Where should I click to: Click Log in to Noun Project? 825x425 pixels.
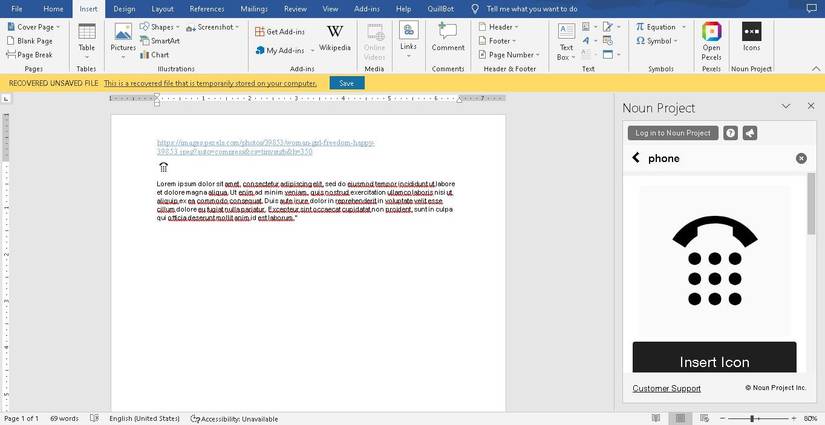673,133
